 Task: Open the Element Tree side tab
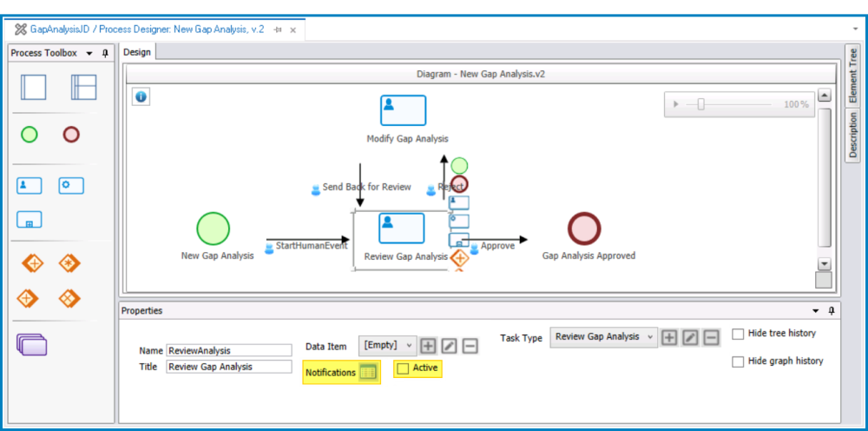point(853,76)
